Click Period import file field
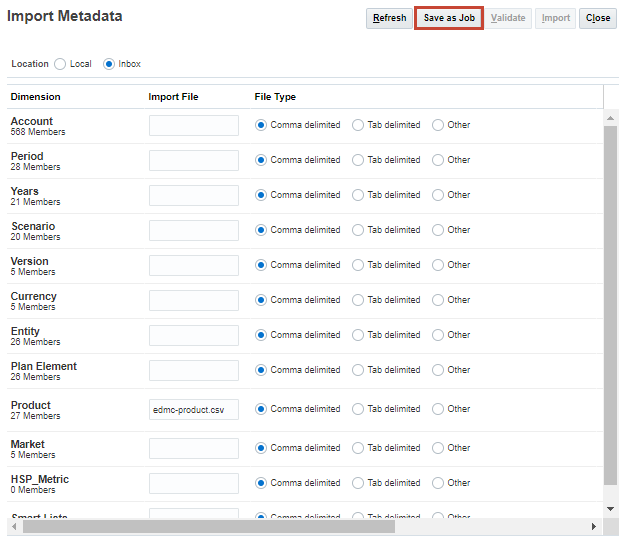626x543 pixels. tap(194, 161)
